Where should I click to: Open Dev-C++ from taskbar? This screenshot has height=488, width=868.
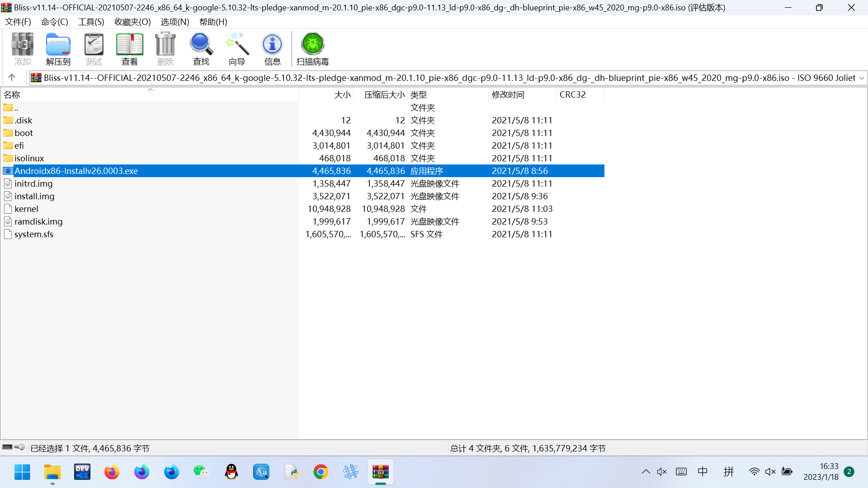82,472
